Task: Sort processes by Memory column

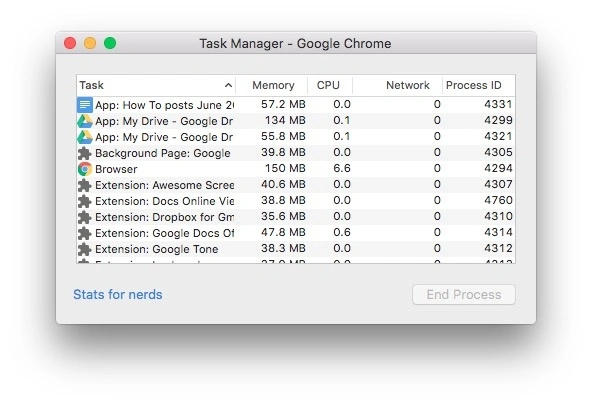Action: point(273,85)
